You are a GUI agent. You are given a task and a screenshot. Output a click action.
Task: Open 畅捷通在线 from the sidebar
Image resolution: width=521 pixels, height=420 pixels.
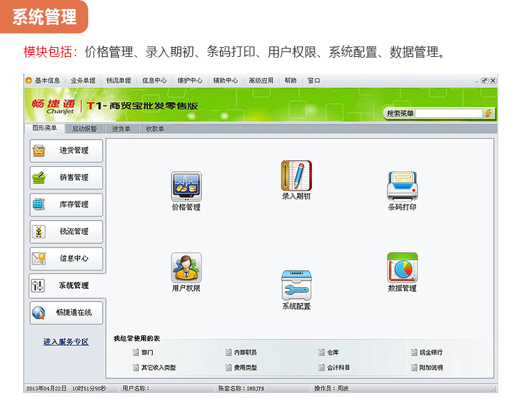point(66,312)
